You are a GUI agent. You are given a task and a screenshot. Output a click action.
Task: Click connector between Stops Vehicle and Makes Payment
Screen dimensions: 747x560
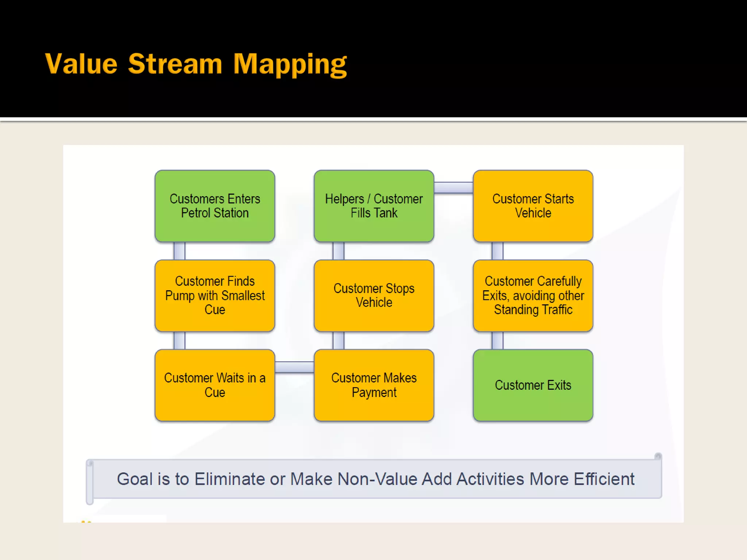(x=338, y=341)
